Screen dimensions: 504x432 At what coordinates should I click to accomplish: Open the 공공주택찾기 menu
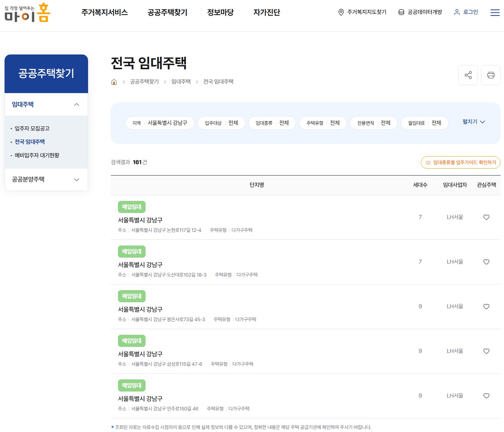pos(167,12)
